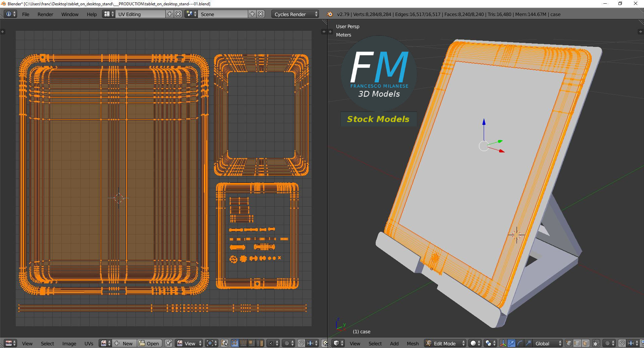
Task: Open the Render menu
Action: tap(45, 14)
